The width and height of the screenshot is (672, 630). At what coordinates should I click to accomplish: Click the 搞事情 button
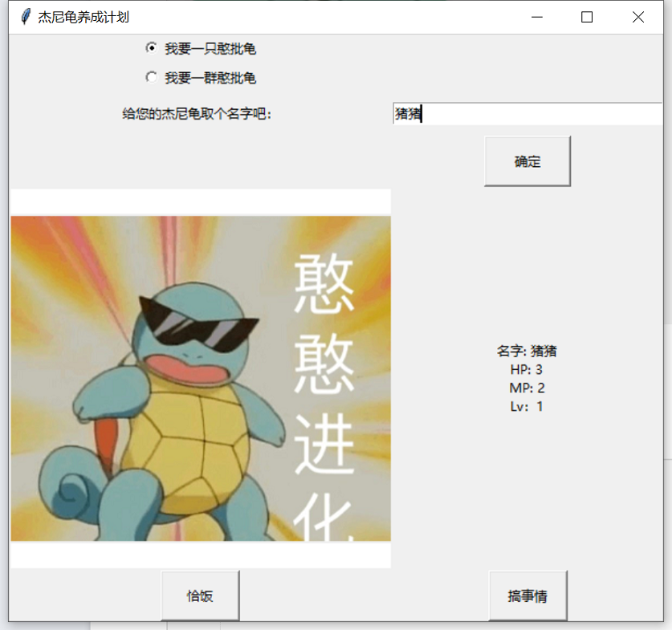click(528, 595)
